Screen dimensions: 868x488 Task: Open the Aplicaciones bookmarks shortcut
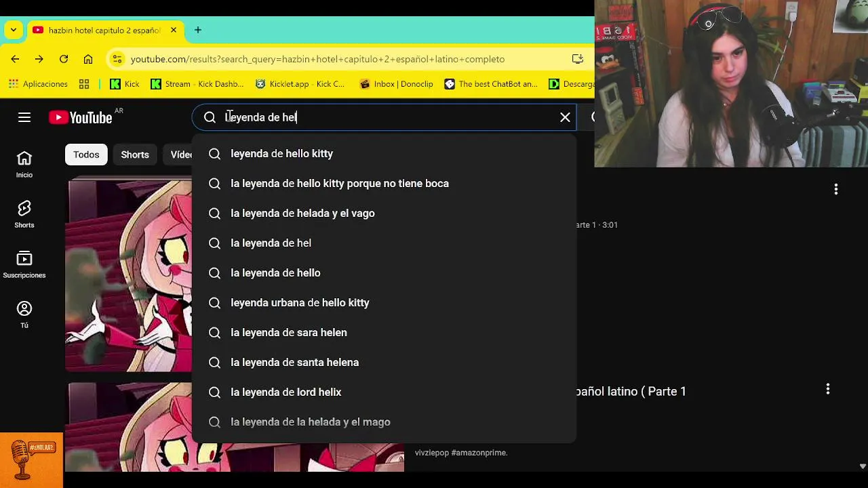[x=39, y=84]
